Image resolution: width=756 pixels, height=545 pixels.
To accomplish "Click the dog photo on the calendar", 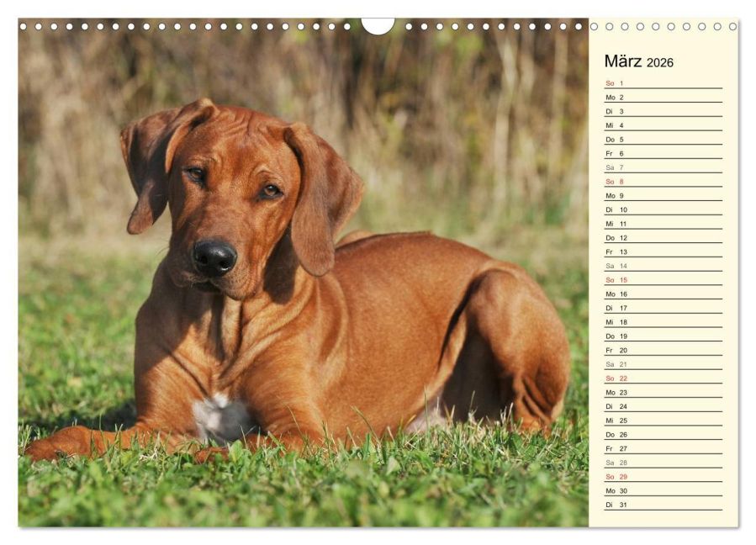I will pos(304,272).
